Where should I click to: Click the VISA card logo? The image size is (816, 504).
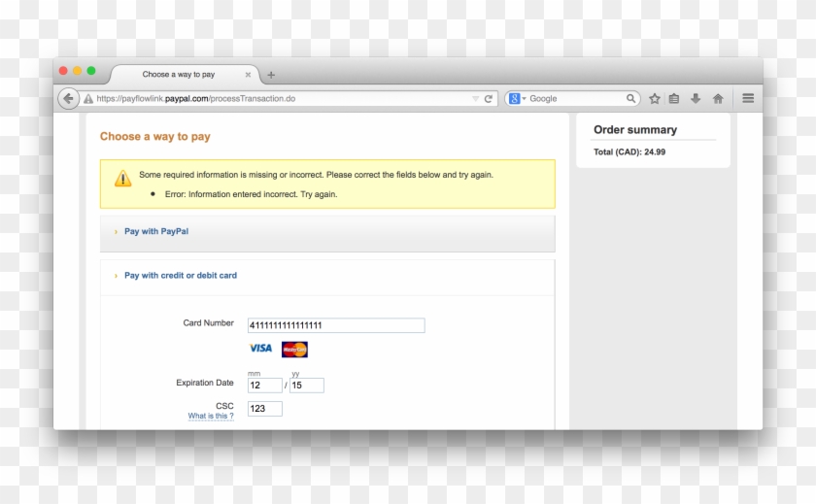(x=260, y=349)
